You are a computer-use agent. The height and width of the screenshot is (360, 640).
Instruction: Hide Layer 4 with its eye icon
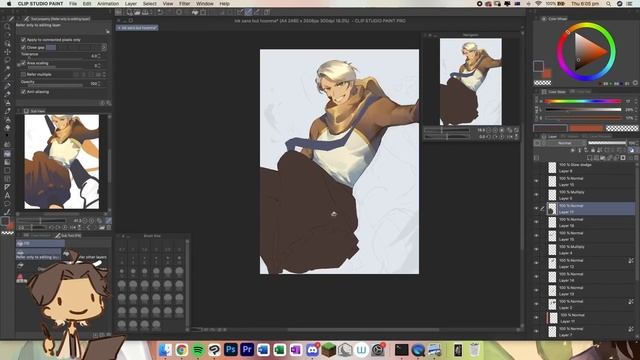(536, 249)
